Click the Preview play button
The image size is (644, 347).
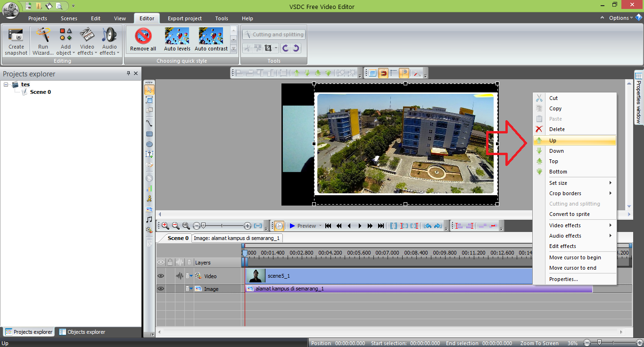[x=302, y=226]
